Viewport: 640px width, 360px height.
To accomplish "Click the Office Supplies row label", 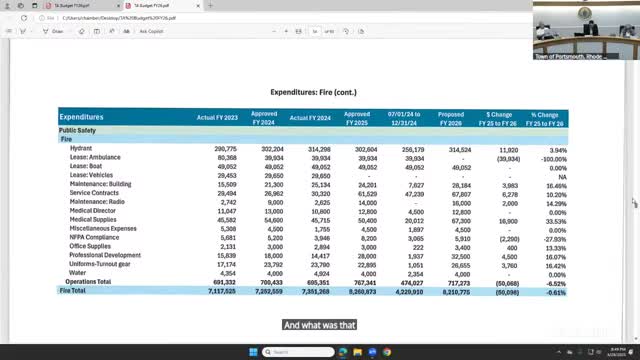I will 90,246.
